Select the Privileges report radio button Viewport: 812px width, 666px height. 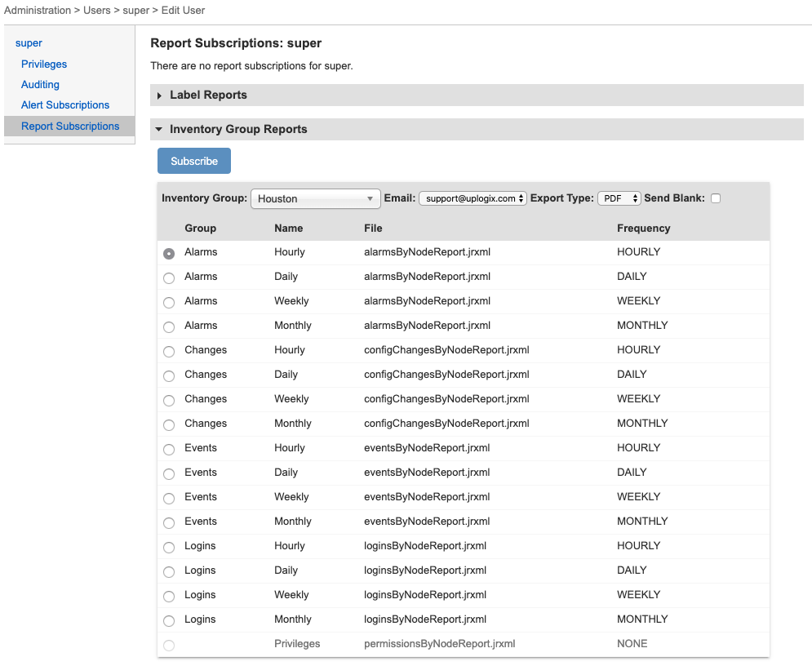(x=169, y=645)
